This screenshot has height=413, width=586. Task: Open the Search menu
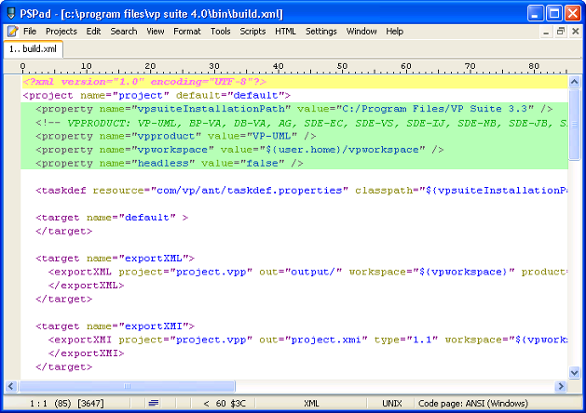point(124,31)
